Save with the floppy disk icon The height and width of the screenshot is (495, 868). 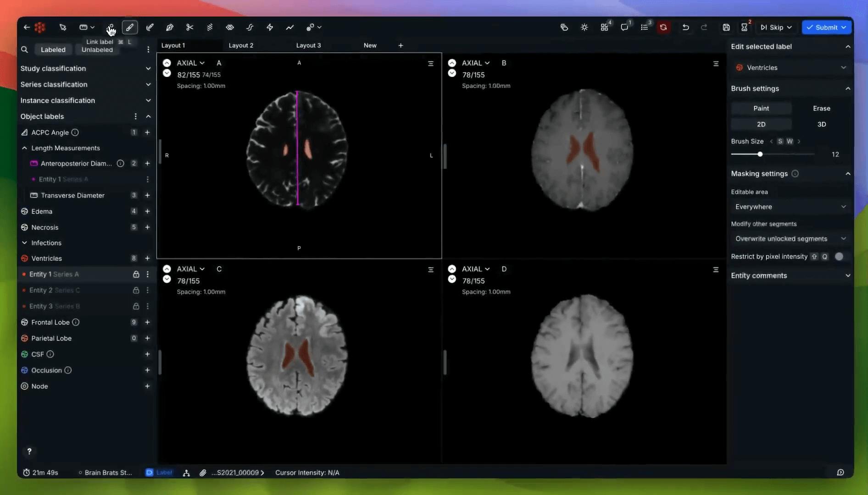(x=726, y=27)
